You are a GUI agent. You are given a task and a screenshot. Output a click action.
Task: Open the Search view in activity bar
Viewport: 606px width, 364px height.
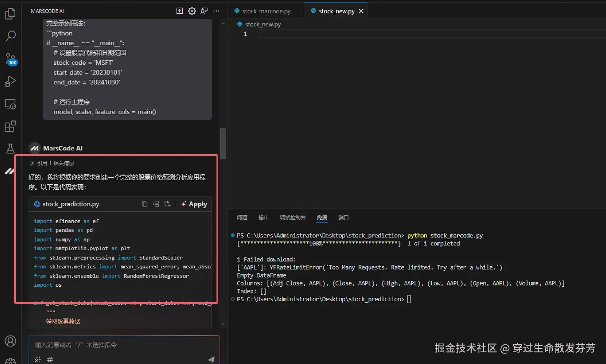[10, 36]
